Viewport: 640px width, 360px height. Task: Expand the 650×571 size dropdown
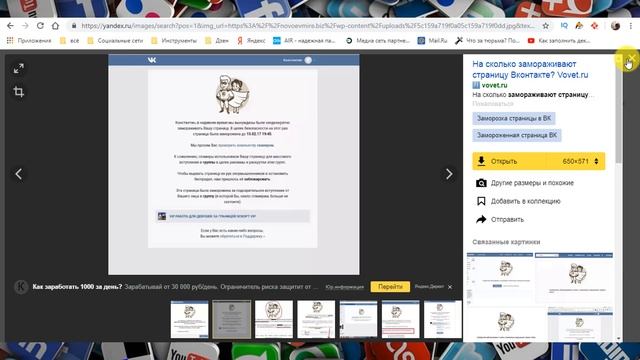point(580,161)
